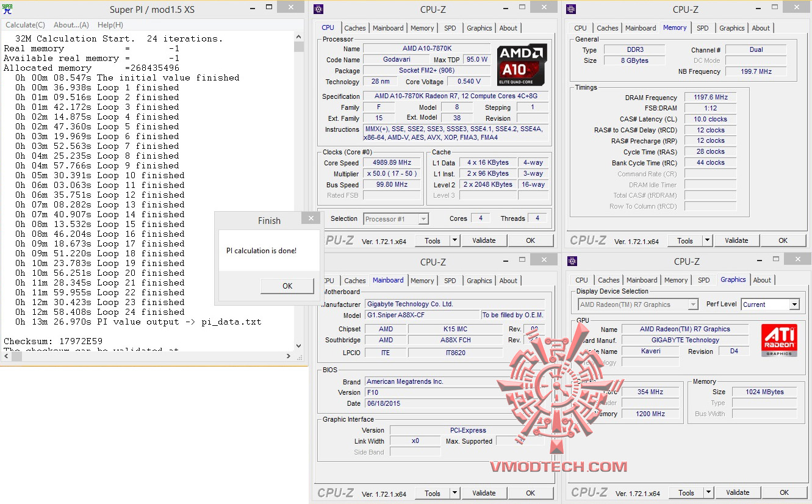812x504 pixels.
Task: Open the About...(A) menu in Super PI
Action: point(71,25)
